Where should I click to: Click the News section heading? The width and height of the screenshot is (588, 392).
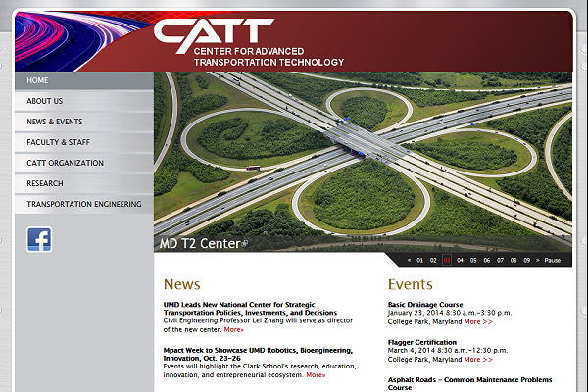click(x=182, y=284)
